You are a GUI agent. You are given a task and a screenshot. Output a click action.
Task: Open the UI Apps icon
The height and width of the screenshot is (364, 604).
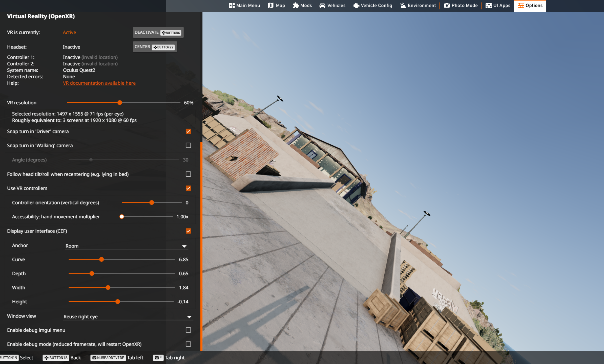tap(489, 6)
